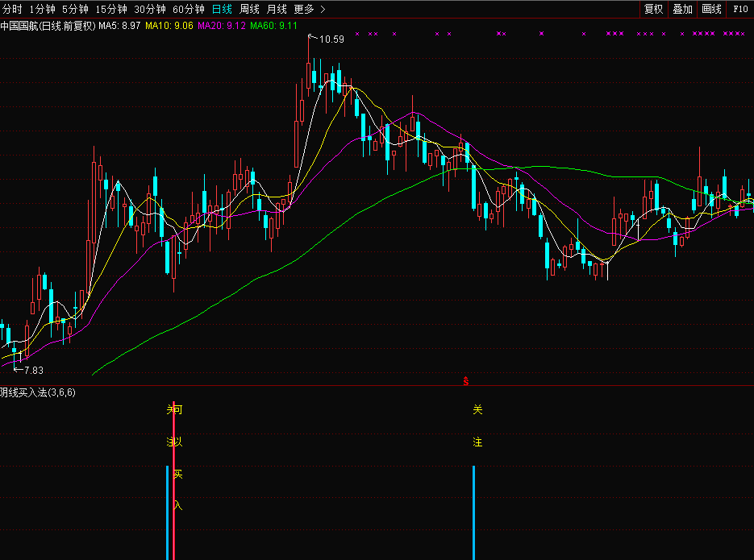754x560 pixels.
Task: Click the MA20 magenta indicator label
Action: click(x=222, y=26)
